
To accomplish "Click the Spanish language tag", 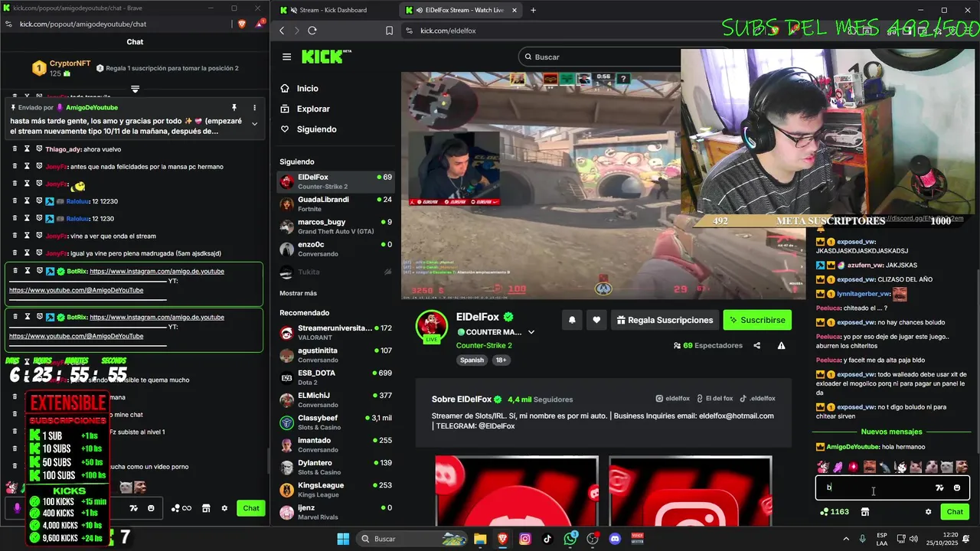I will (x=472, y=360).
